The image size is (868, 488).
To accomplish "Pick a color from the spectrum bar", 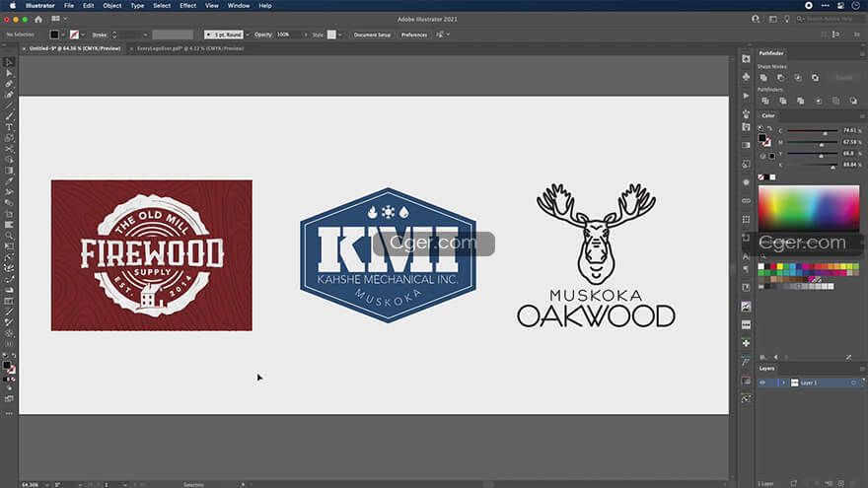I will pos(809,209).
